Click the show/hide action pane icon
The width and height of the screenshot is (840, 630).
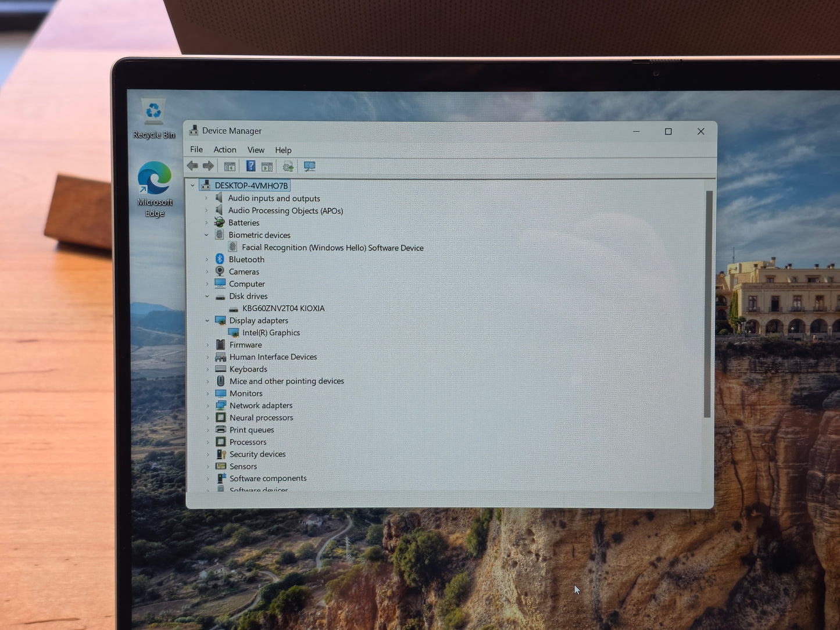point(267,167)
